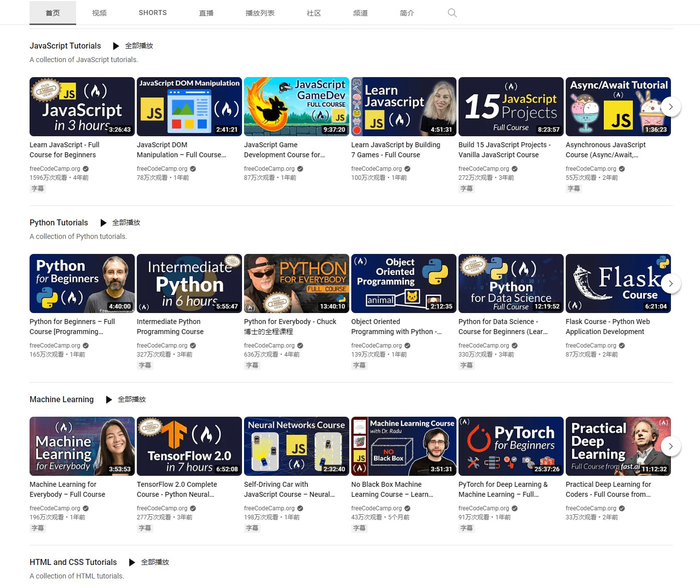Open the 直播 tab
700x588 pixels.
206,13
